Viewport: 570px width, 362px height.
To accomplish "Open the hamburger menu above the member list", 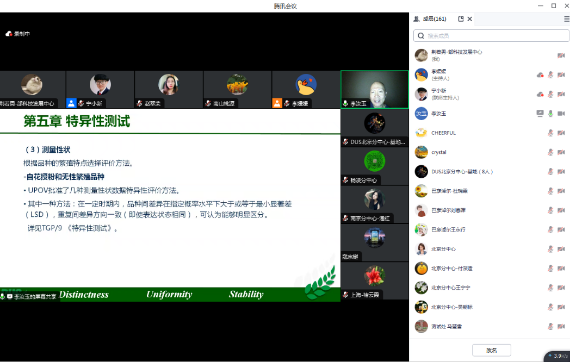I will tap(566, 19).
